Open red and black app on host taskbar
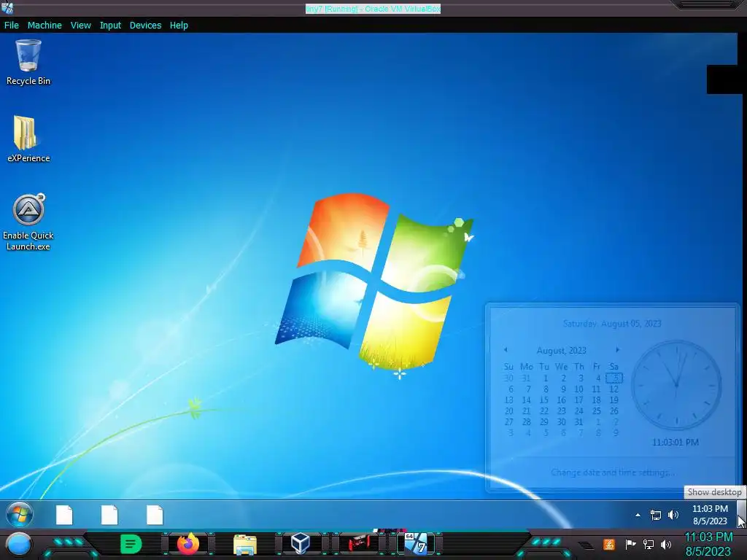Screen dimensions: 747x560 359,543
